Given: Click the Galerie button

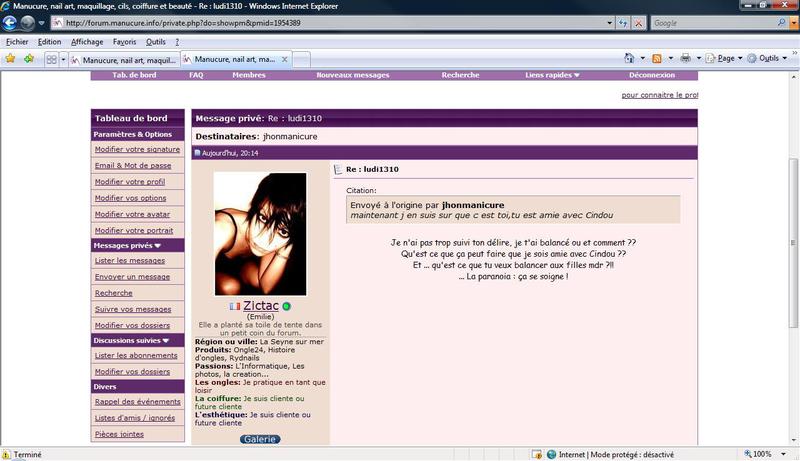Looking at the screenshot, I should pos(260,439).
